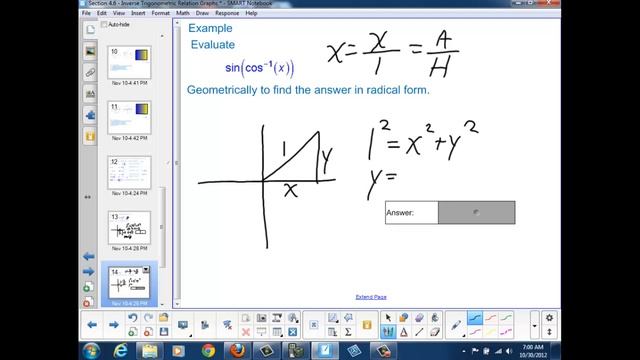Select the Line tool
Viewport: 640px width, 360px height.
tap(419, 332)
